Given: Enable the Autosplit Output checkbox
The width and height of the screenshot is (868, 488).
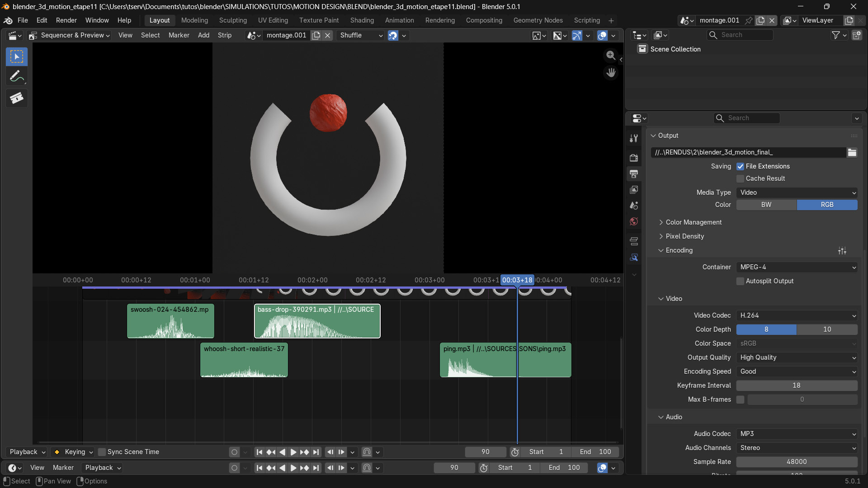Looking at the screenshot, I should 740,282.
